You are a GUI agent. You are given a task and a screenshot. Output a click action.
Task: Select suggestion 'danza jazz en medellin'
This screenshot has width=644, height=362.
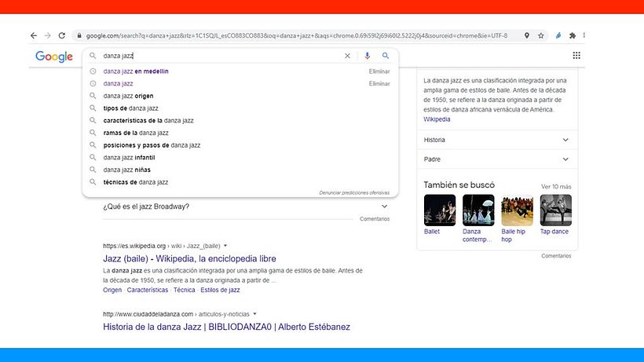(136, 71)
